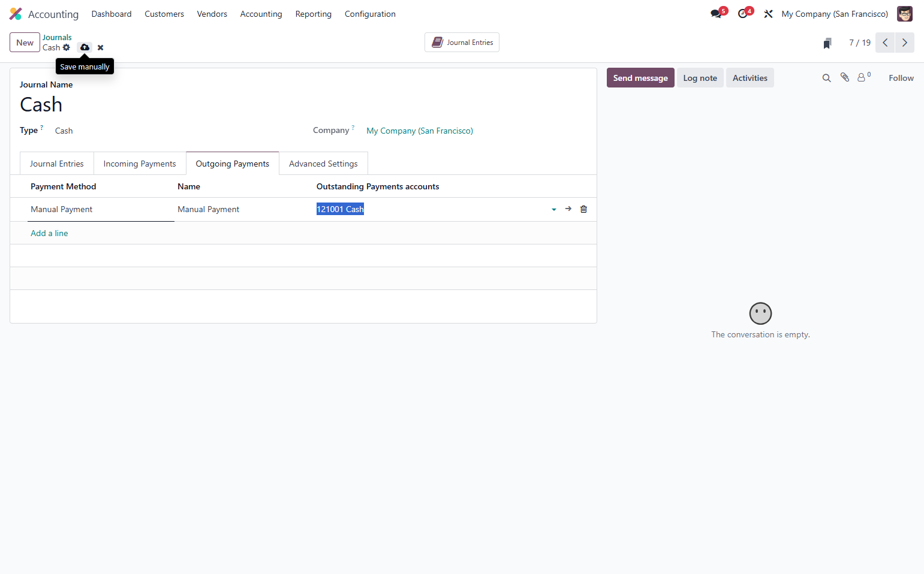Click the bookmark icon near the pager

coord(827,43)
